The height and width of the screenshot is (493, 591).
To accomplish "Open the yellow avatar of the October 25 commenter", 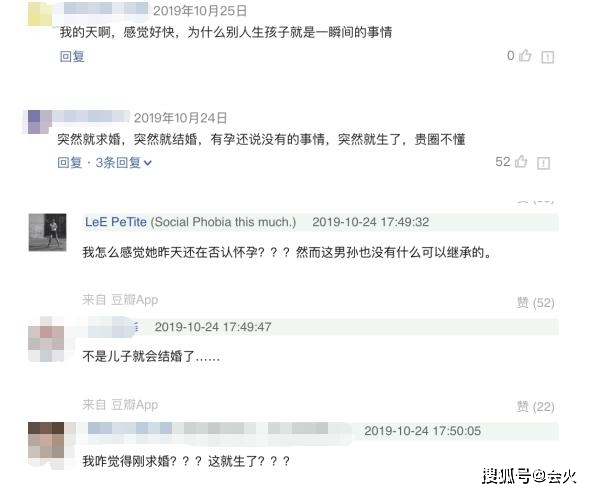I will (40, 14).
